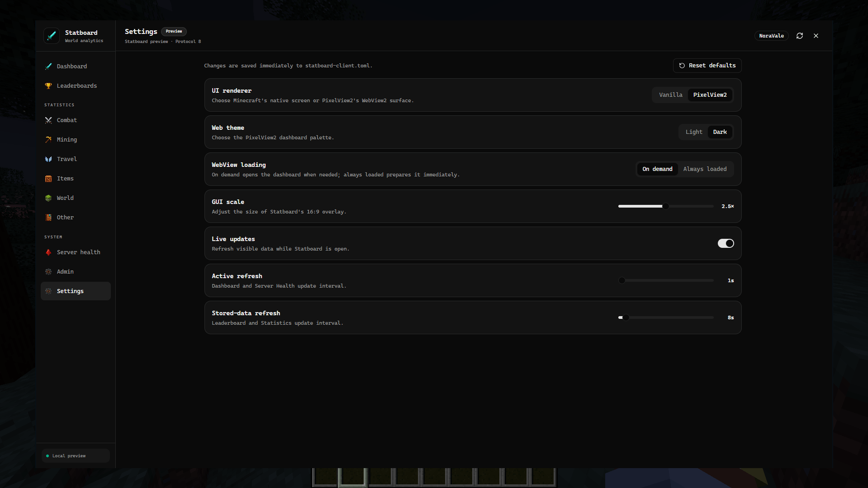Image resolution: width=868 pixels, height=488 pixels.
Task: Open the Items statistics entry
Action: click(76, 179)
